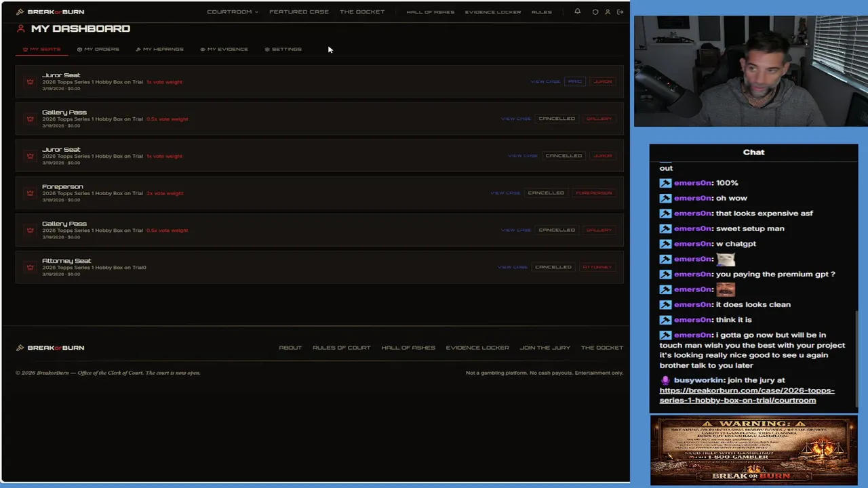Click Cancelled badge on the Foreperson row

tap(546, 193)
